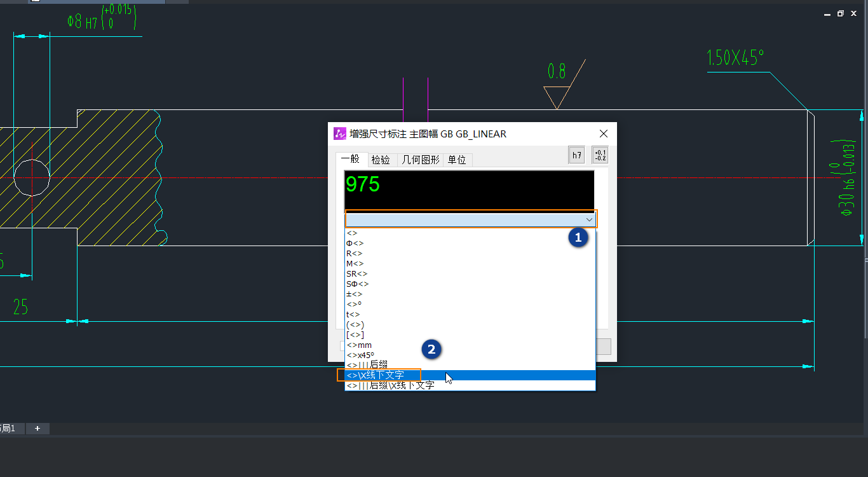Select the <>|||后缀\X线下文字 option

[470, 385]
